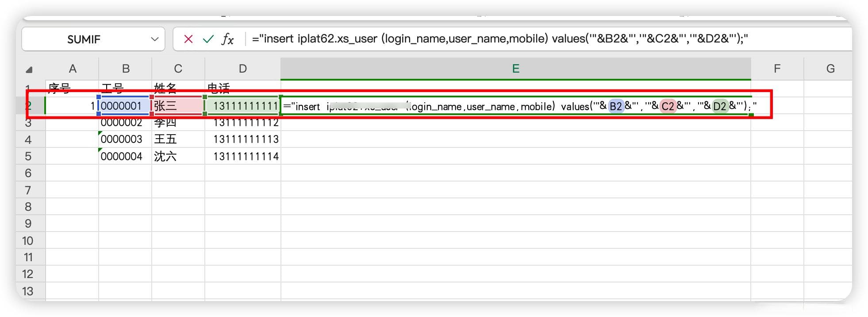This screenshot has height=317, width=868.
Task: Click inside the formula bar text
Action: click(500, 39)
